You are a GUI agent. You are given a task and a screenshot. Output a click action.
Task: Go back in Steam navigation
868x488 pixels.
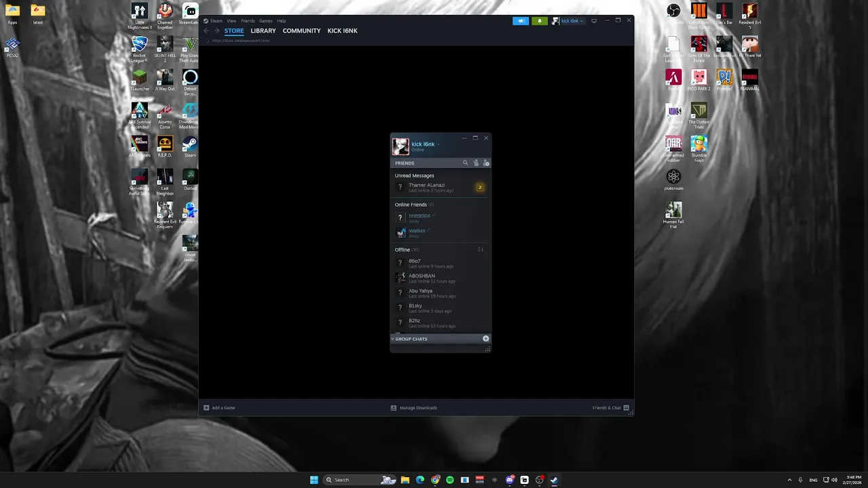(x=206, y=30)
